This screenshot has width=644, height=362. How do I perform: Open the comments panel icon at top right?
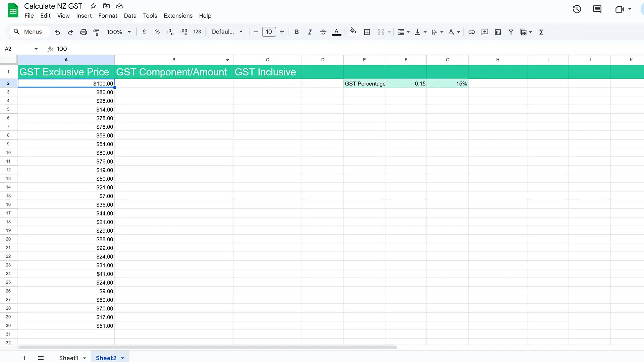(x=597, y=9)
